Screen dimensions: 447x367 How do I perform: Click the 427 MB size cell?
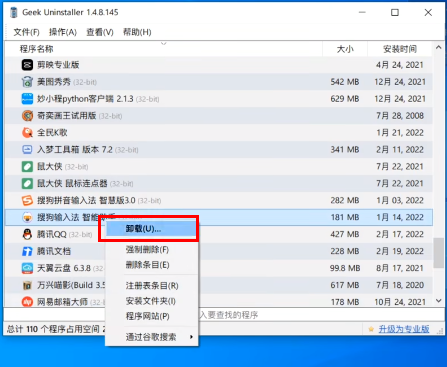coord(345,234)
